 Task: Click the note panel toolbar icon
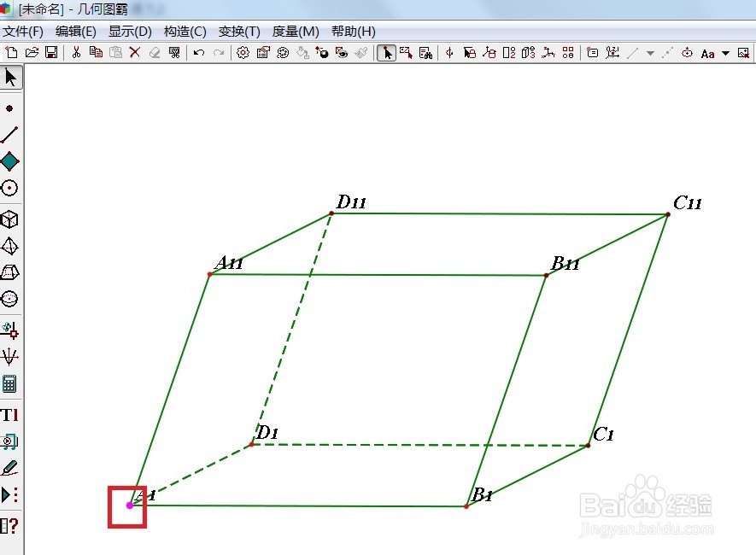tap(593, 52)
